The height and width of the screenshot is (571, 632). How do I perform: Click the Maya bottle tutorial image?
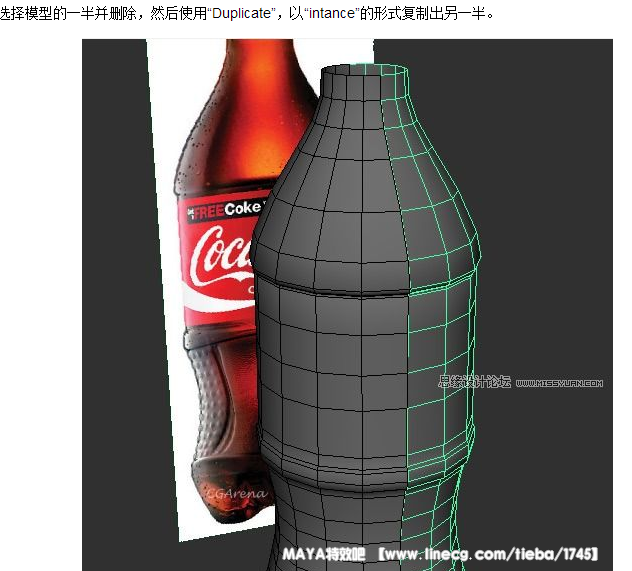point(347,305)
